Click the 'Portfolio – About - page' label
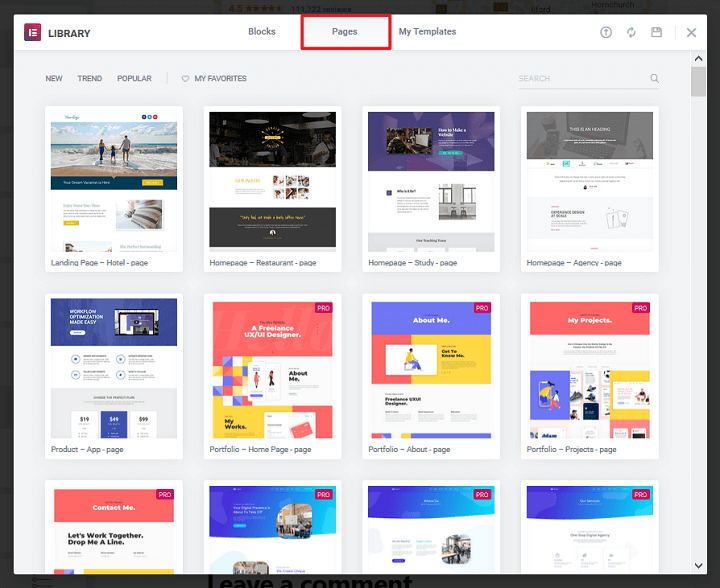This screenshot has height=588, width=720. pos(409,449)
